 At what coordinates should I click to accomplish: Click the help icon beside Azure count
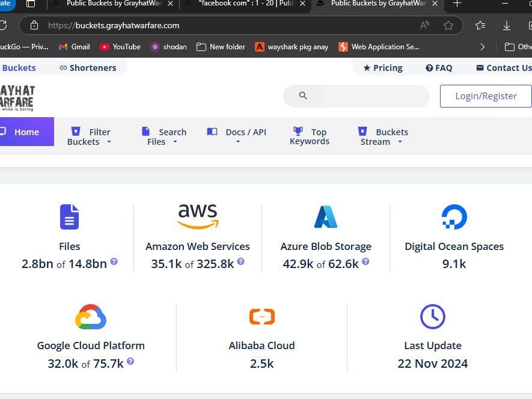tap(365, 261)
